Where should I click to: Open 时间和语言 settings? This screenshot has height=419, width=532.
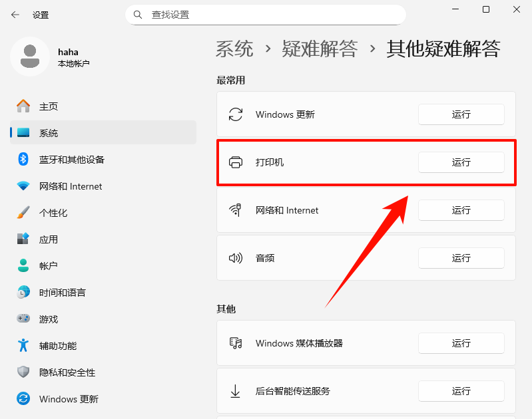(x=103, y=292)
